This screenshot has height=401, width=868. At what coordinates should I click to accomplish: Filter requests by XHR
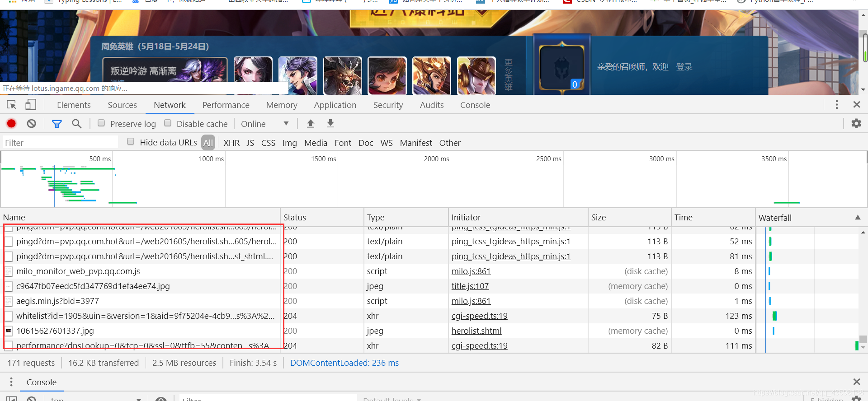231,143
